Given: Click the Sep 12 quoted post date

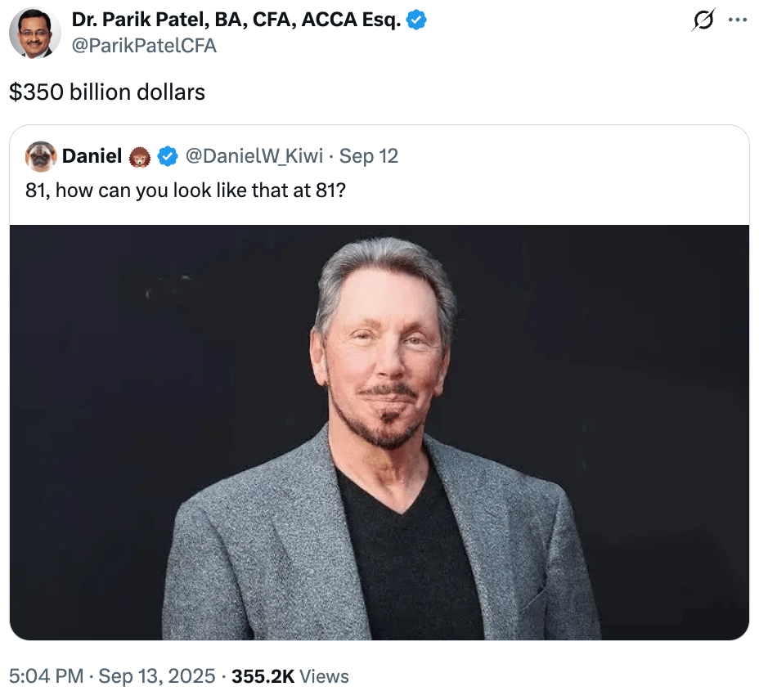Looking at the screenshot, I should tap(369, 156).
